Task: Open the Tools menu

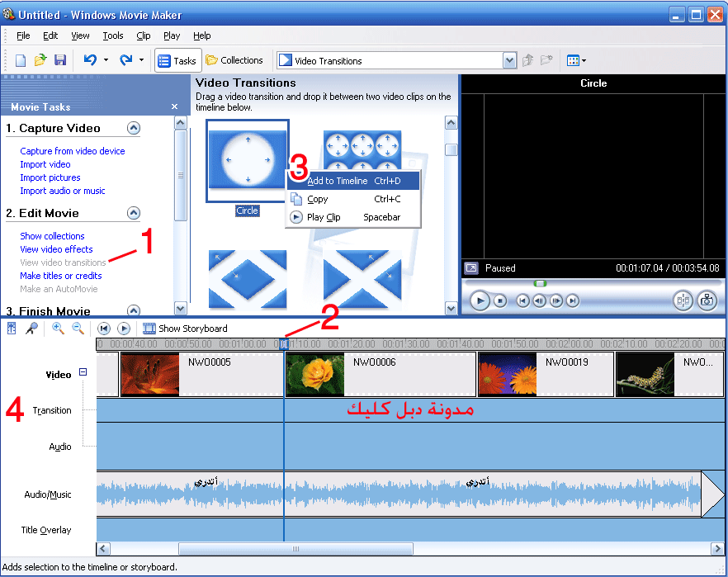Action: (113, 35)
